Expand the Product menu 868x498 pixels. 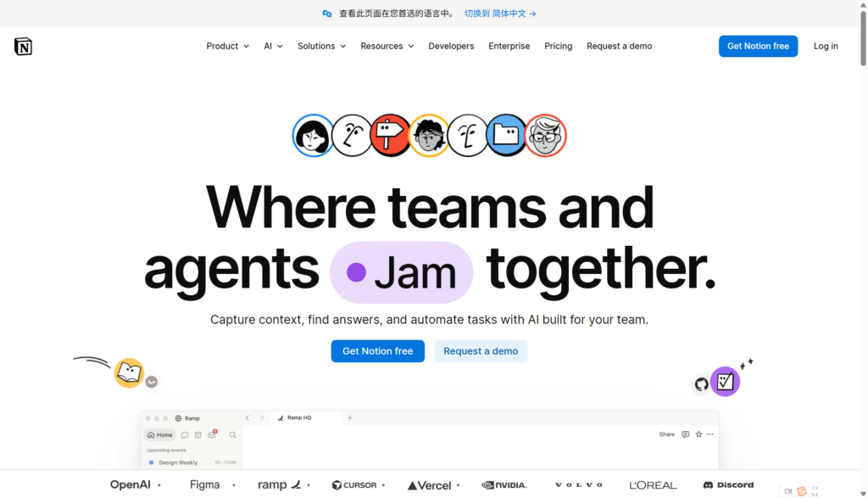(x=227, y=46)
